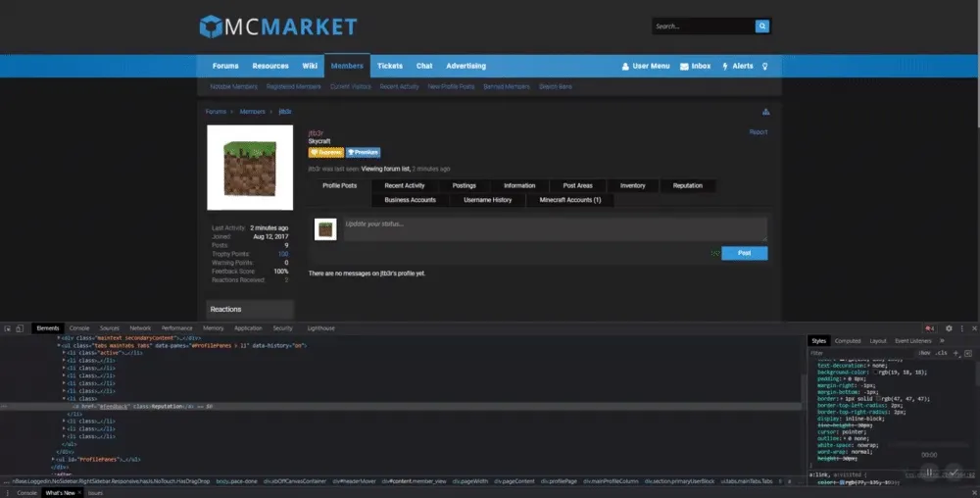This screenshot has width=980, height=498.
Task: Open Advertising in main navigation
Action: (465, 67)
